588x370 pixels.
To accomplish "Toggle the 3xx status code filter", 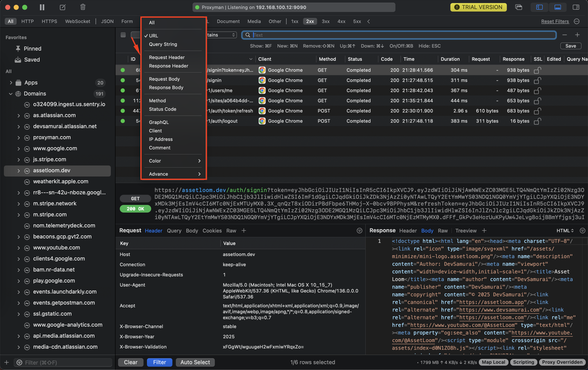I will pyautogui.click(x=325, y=21).
